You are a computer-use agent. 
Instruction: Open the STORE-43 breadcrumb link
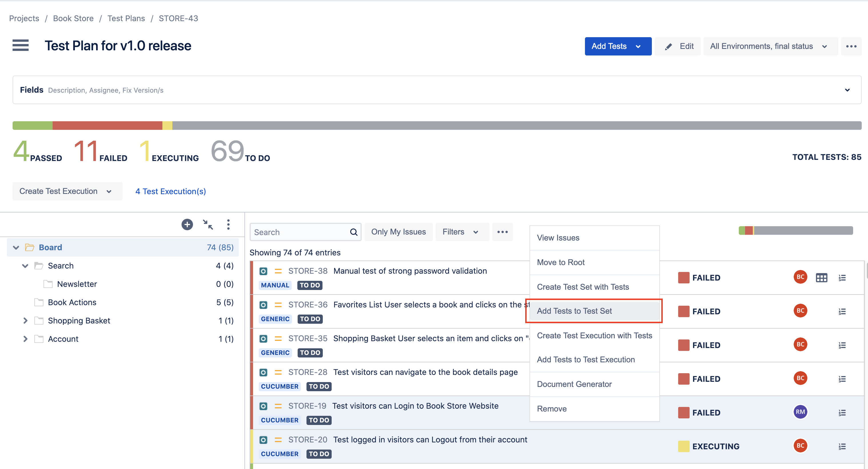(x=178, y=19)
